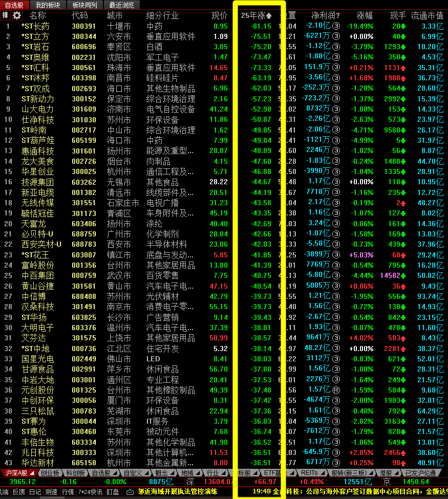This screenshot has width=448, height=499.
Task: Sort by the 细分行业 column header
Action: pos(162,15)
